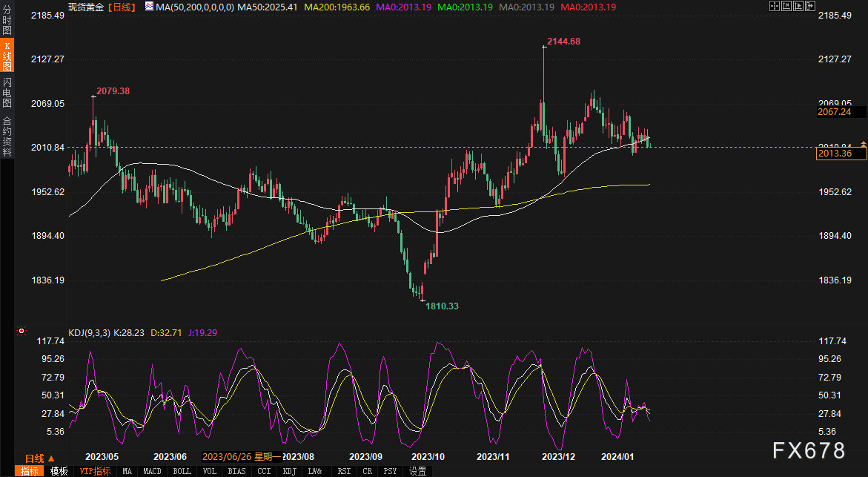Click the jump-to-chart-start icon
The height and width of the screenshot is (477, 868).
(x=786, y=6)
